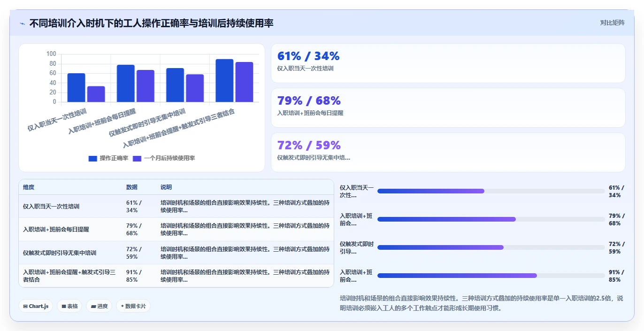Click the icon inside the 表格 tag
This screenshot has height=331, width=644.
64,306
